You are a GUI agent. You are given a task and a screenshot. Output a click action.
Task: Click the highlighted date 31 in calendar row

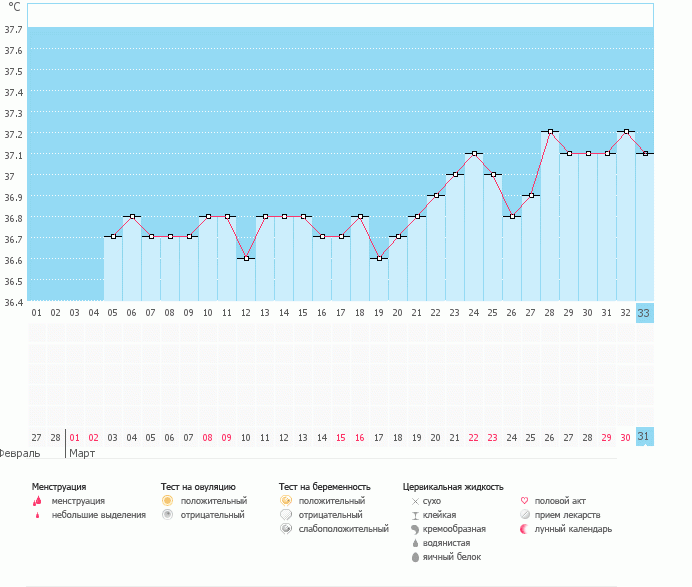point(645,437)
